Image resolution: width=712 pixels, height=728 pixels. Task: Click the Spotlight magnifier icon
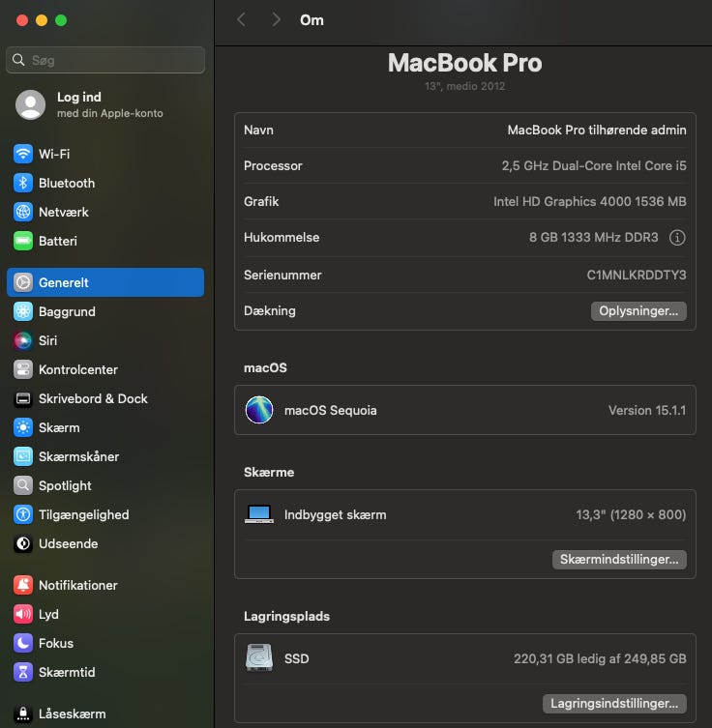coord(23,485)
